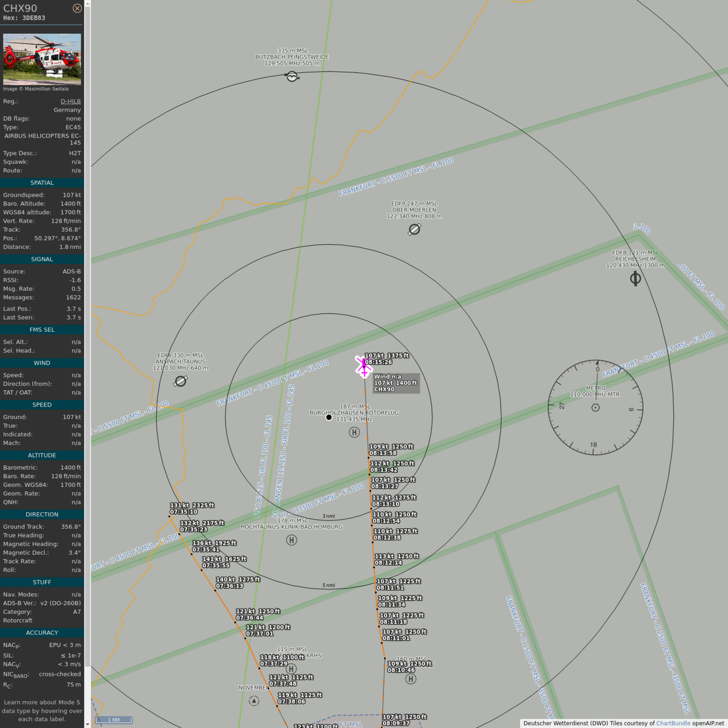Open the D-HJLB registration link

[70, 101]
